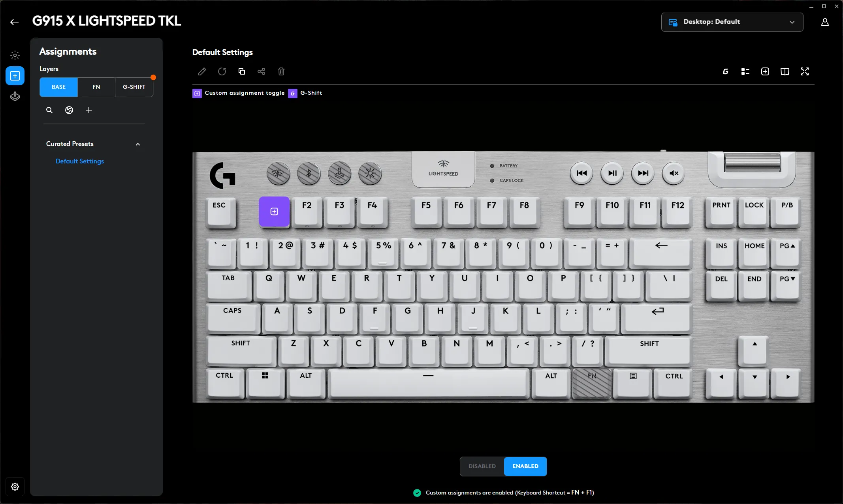Click the game mode joystick keyboard button
This screenshot has height=504, width=843.
tap(339, 173)
